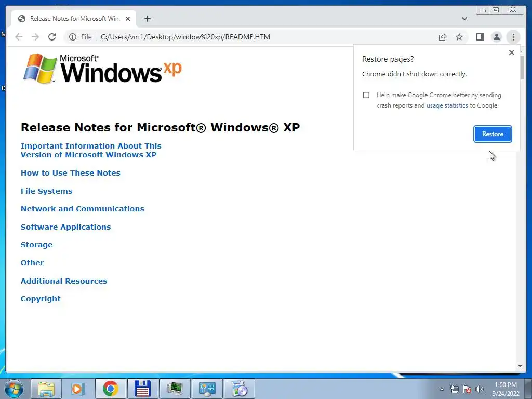Open the usage statistics link
The height and width of the screenshot is (399, 532).
(447, 105)
